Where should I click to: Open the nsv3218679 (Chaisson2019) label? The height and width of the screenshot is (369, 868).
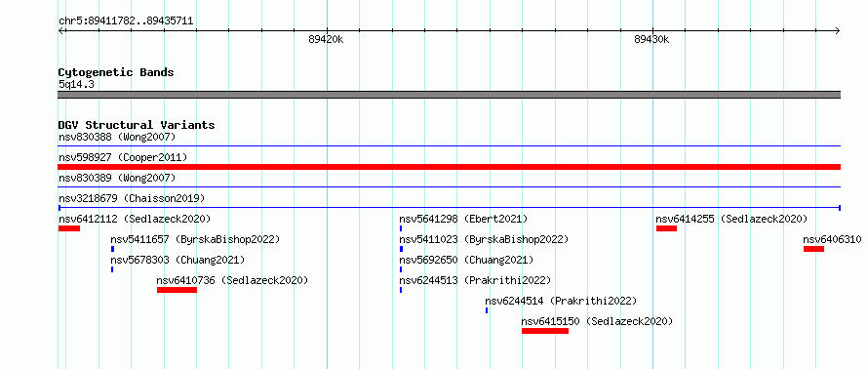[x=132, y=198]
